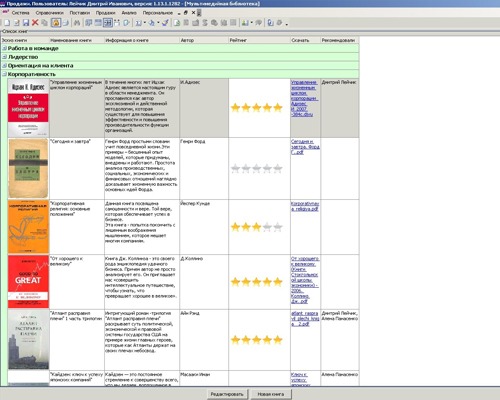
Task: Expand the 'Работа в команде' group
Action: click(x=4, y=48)
